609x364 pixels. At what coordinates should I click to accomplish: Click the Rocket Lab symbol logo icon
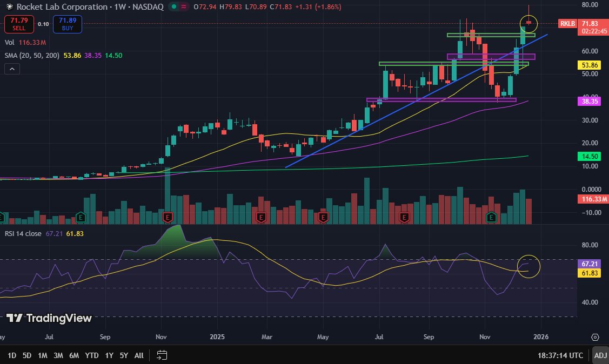point(9,6)
